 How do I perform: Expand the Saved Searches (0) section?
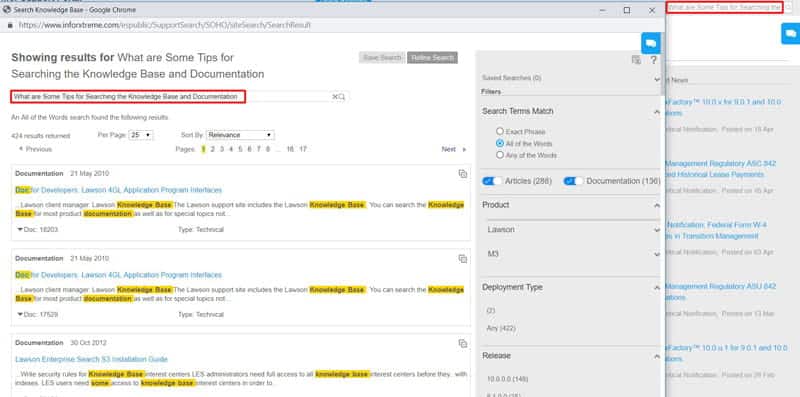tap(657, 79)
